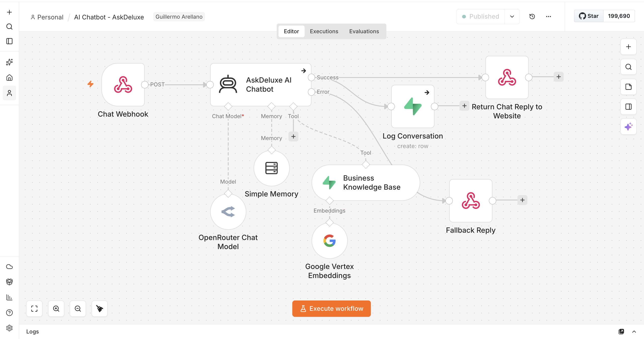The image size is (644, 339).
Task: Switch to the Editor tab
Action: (x=291, y=31)
